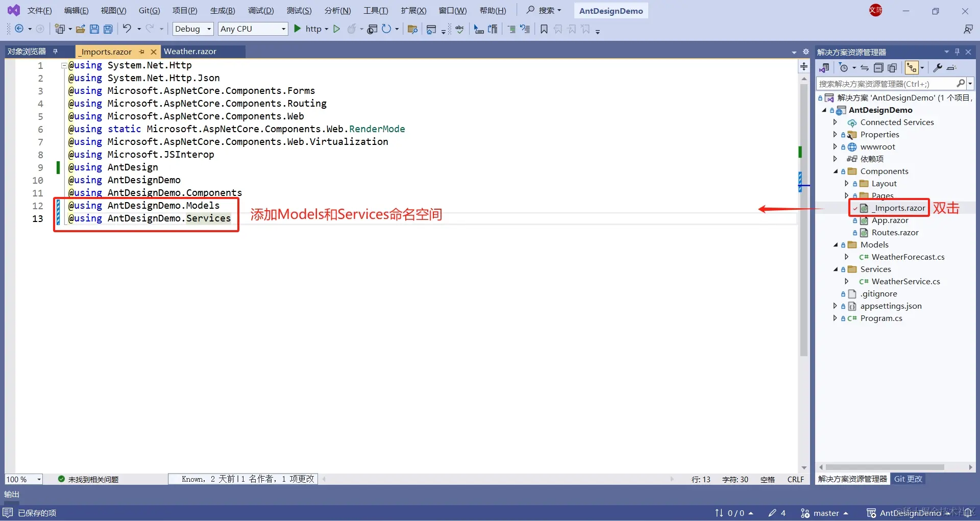Image resolution: width=980 pixels, height=521 pixels.
Task: Click the split editor icon above scrollbar
Action: click(x=804, y=66)
